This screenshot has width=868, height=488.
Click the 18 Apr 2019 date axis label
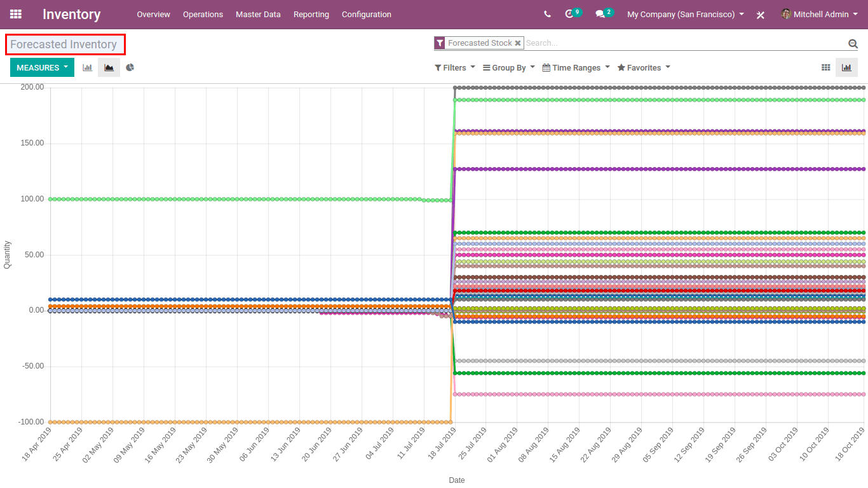click(37, 443)
